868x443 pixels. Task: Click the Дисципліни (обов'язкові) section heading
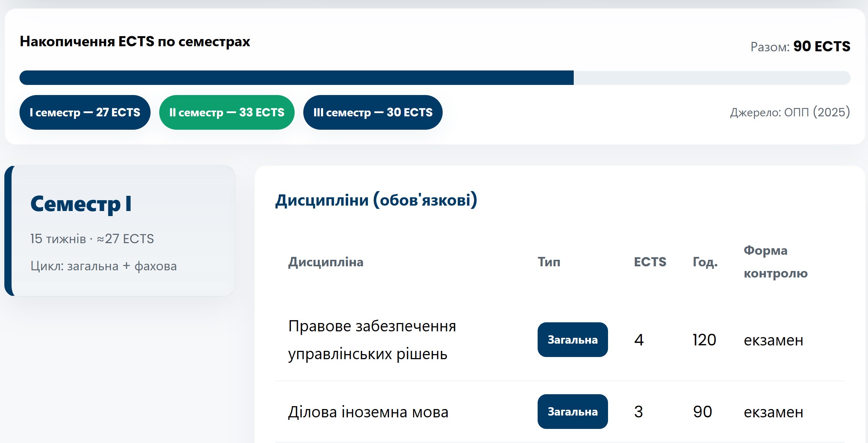click(376, 200)
